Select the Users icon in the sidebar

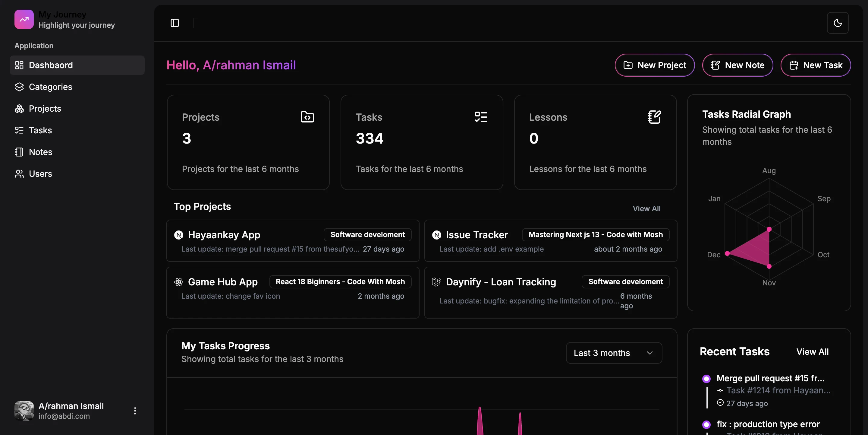(x=19, y=173)
